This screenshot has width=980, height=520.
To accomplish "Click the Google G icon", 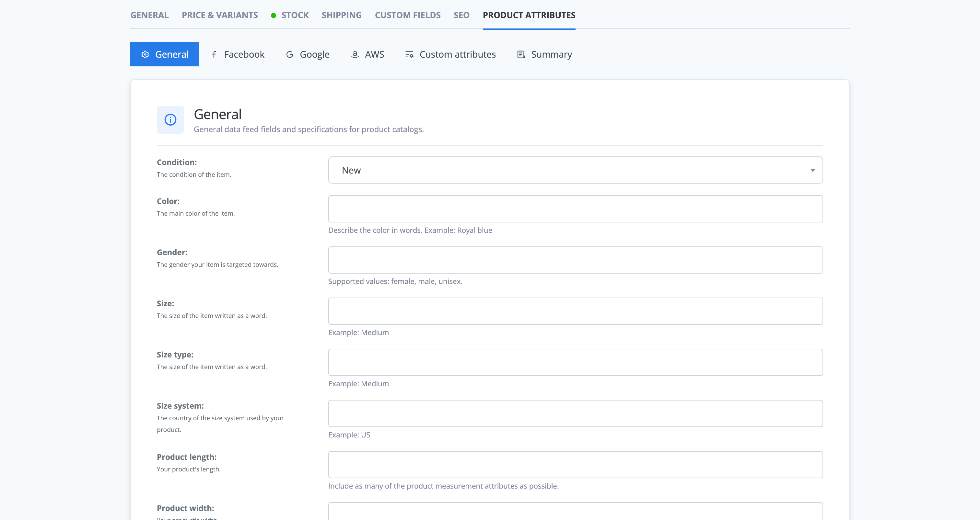I will (x=289, y=54).
